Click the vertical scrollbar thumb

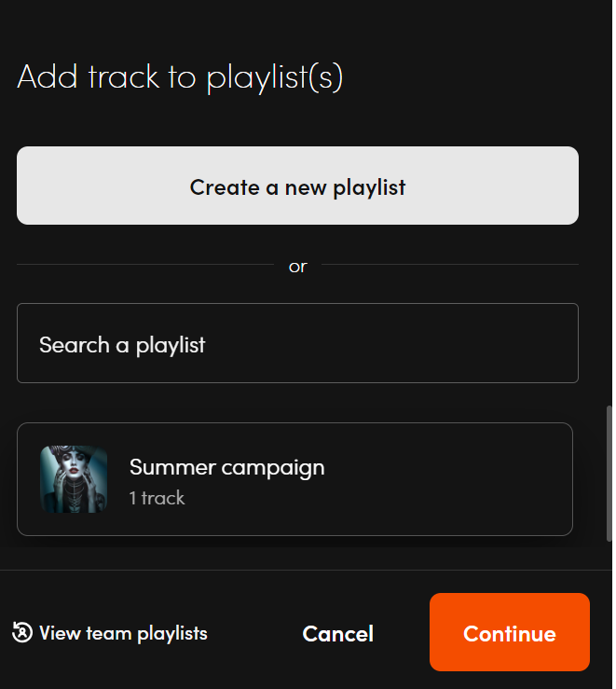click(x=609, y=474)
